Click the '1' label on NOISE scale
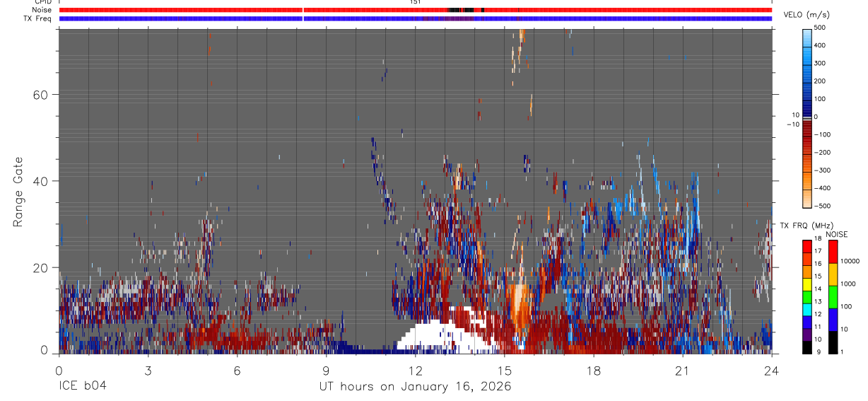Screen dimensions: 868x401 [x=843, y=352]
